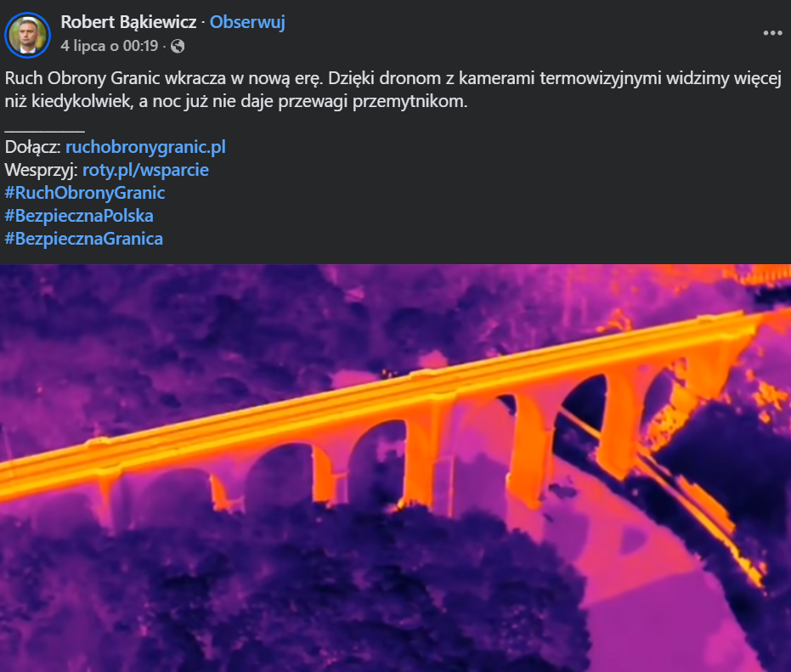
Task: Open the roty.pl/wsparcie support link
Action: [145, 170]
